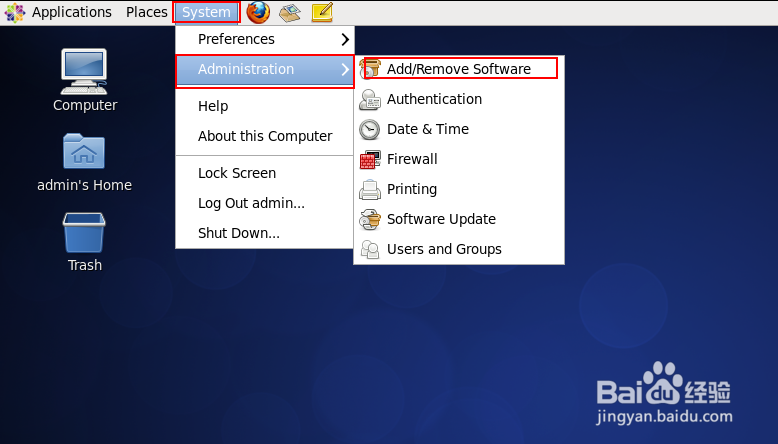Open admin's Home folder icon
Screen dimensions: 778x444
click(x=84, y=151)
